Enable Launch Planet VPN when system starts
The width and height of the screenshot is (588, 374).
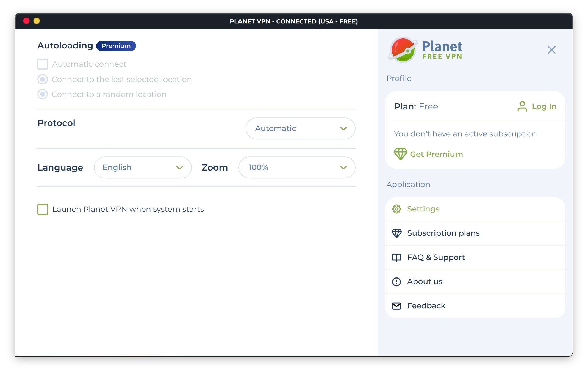pyautogui.click(x=43, y=209)
